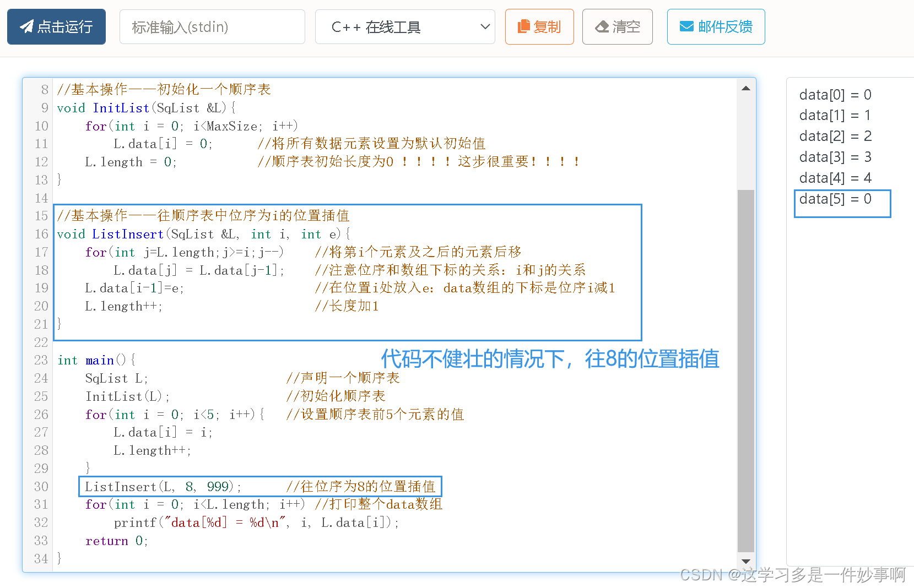Click line number 30 in the gutter

[x=41, y=487]
